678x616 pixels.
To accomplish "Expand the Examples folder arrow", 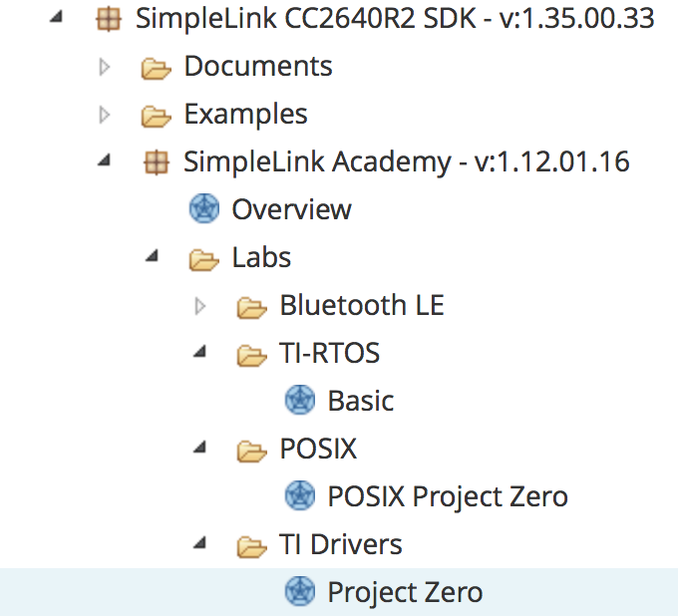I will coord(105,115).
